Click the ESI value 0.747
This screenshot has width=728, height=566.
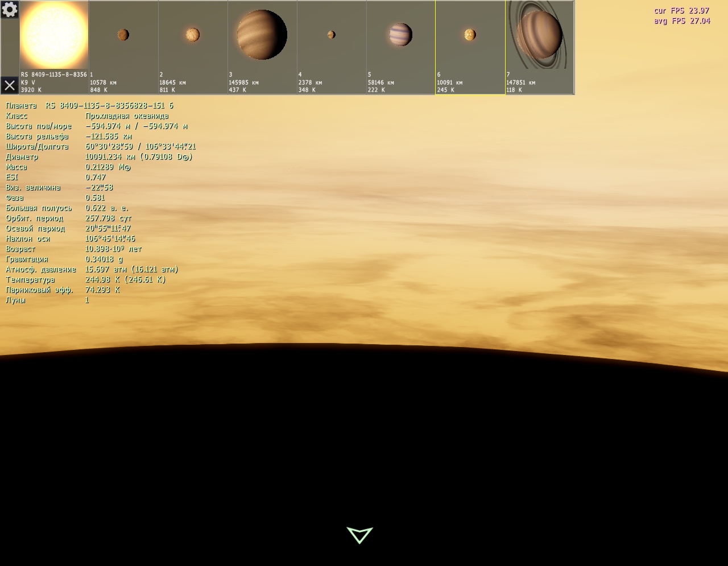96,177
